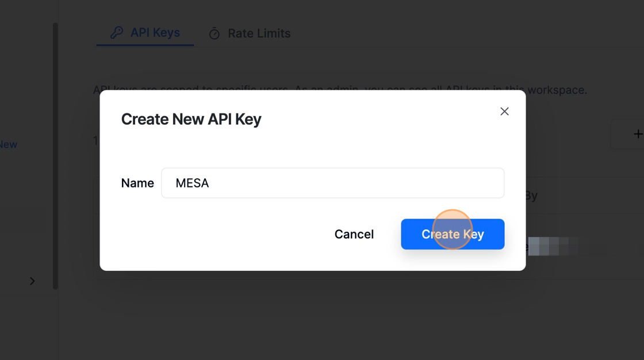This screenshot has width=644, height=360.
Task: Click the Create New API Key heading
Action: [191, 119]
